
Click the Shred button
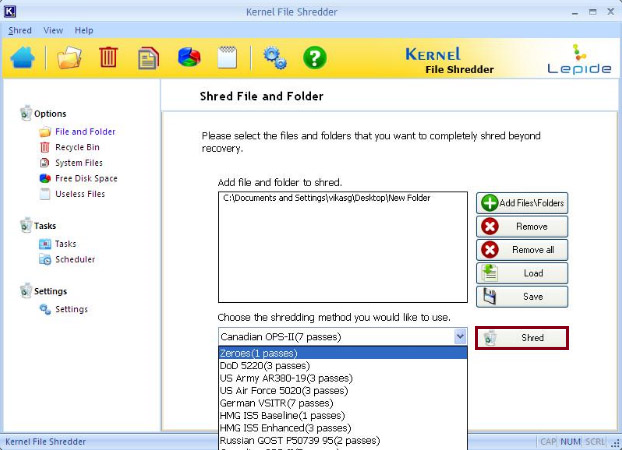(522, 338)
